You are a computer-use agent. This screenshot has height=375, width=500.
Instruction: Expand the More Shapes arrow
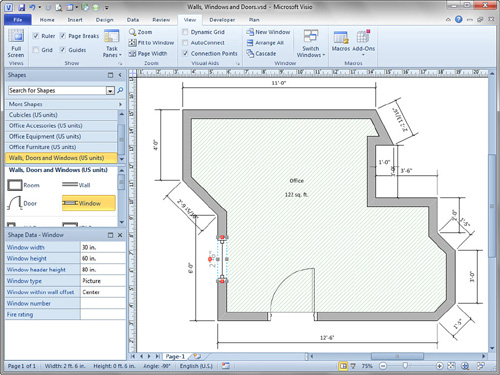(x=120, y=104)
